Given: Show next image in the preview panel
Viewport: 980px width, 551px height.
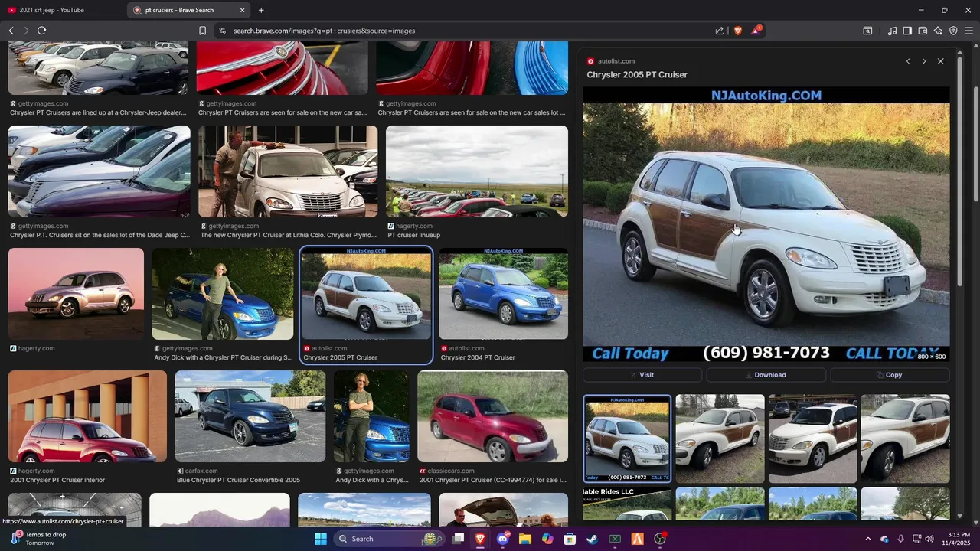Looking at the screenshot, I should coord(924,61).
